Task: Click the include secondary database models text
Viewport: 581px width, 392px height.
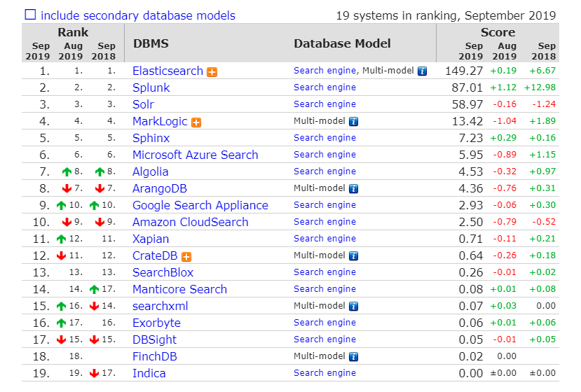Action: 138,15
